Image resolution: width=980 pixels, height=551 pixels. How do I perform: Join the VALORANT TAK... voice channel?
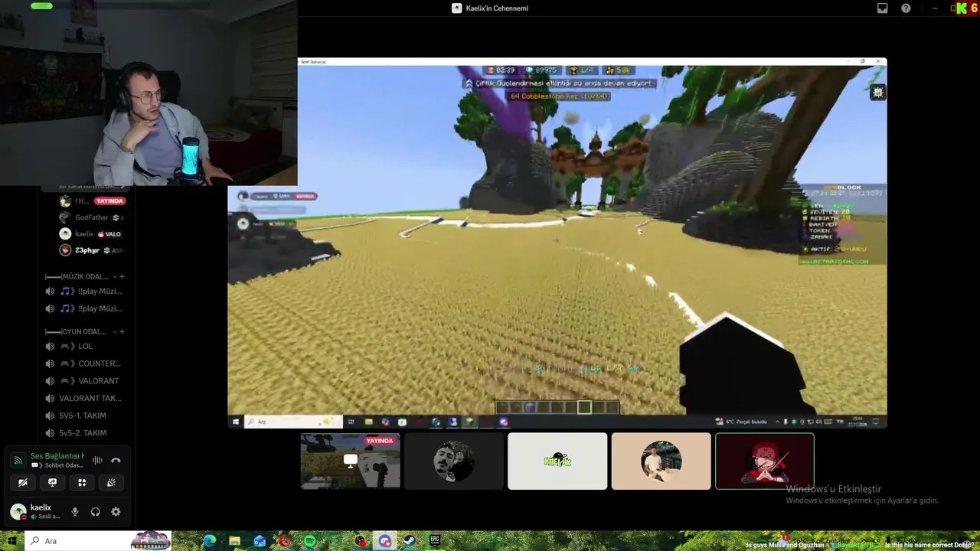(x=84, y=398)
